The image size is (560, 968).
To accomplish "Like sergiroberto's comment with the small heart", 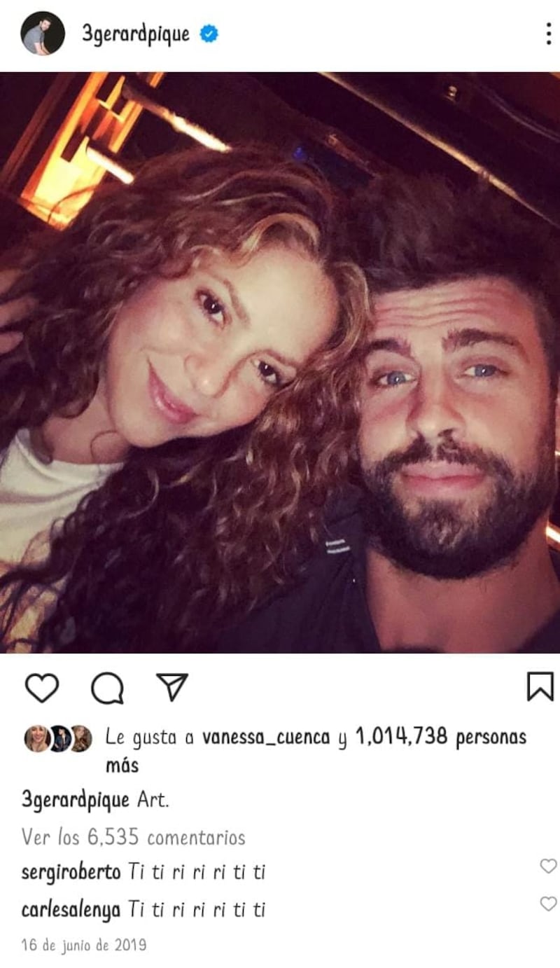I will pos(548,866).
